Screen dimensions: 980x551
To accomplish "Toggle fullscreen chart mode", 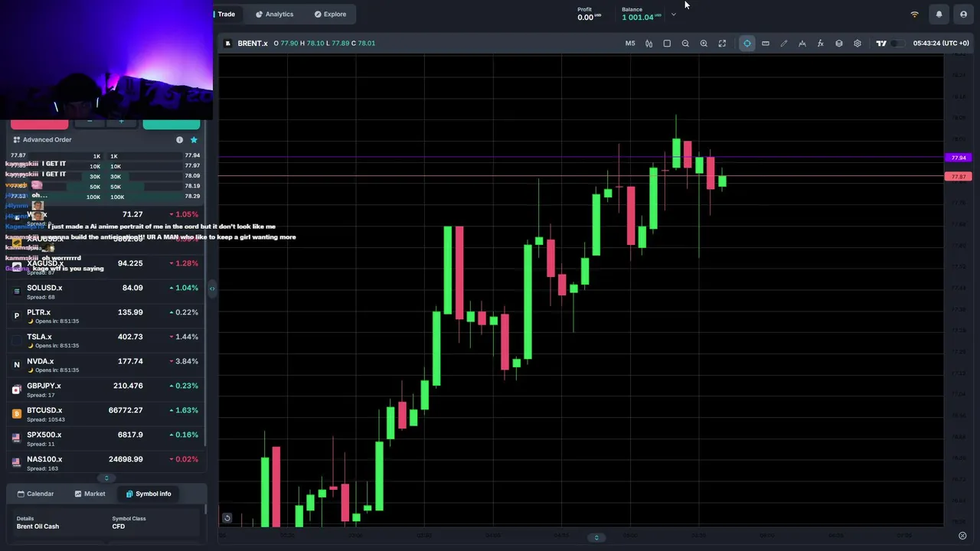I will coord(722,44).
